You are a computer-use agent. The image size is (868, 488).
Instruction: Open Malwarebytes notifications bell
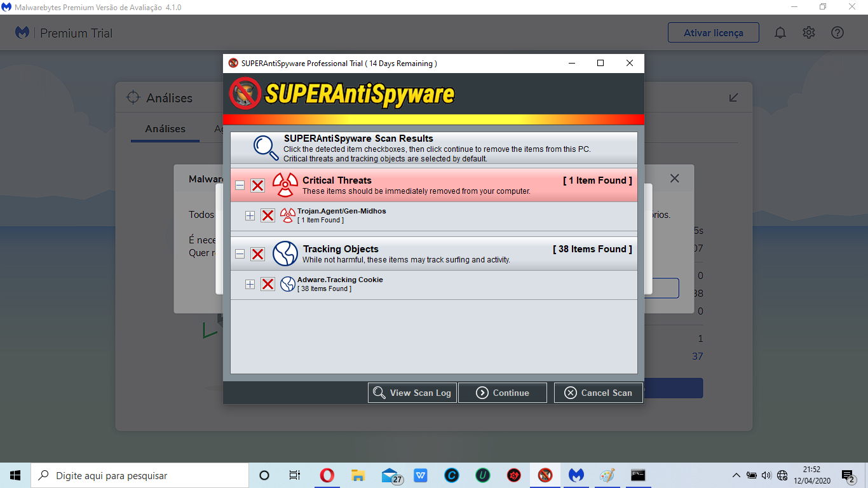click(780, 32)
